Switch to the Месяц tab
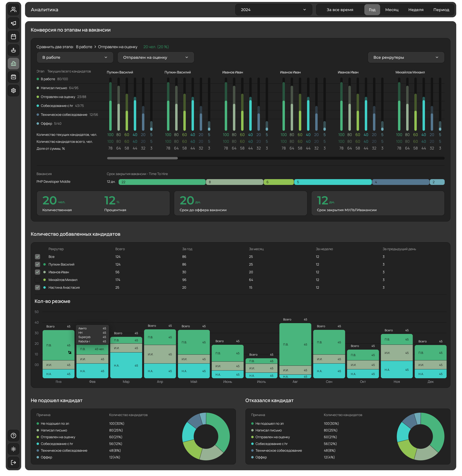 point(391,10)
